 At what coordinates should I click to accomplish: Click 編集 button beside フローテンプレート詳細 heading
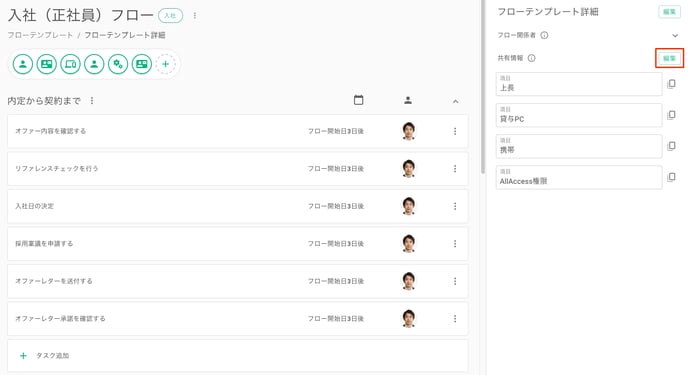tap(669, 12)
